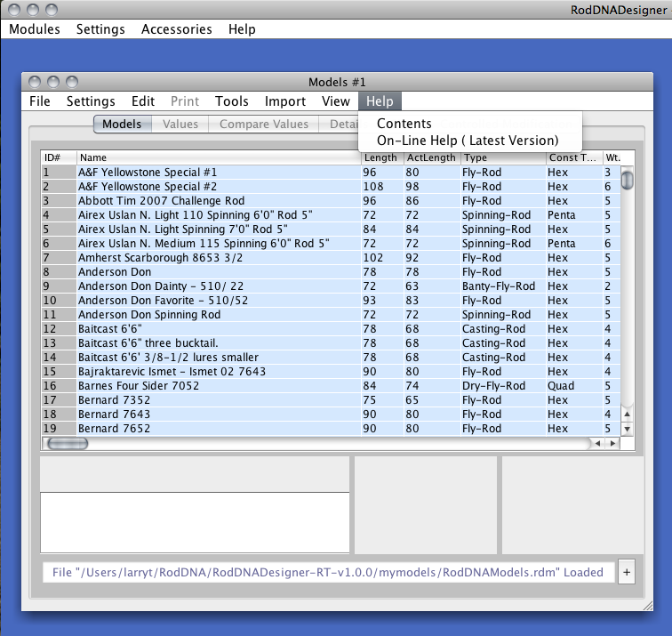Open the View menu

336,101
